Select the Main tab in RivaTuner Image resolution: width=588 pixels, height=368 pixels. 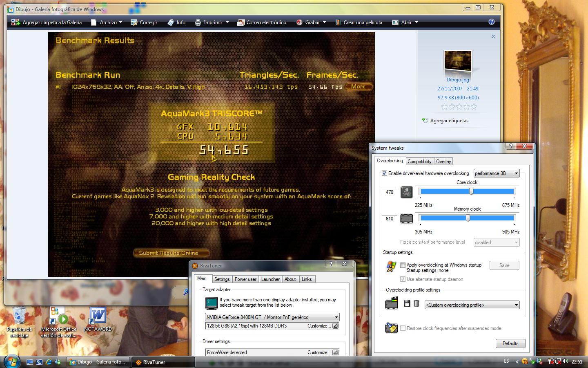(202, 278)
